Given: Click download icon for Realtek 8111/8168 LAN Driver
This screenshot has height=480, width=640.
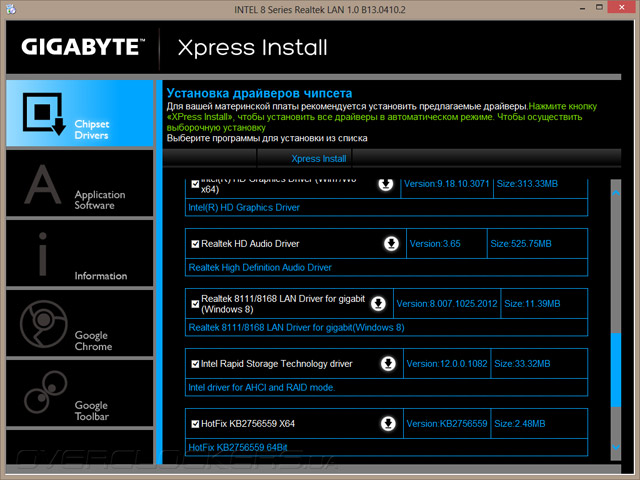Looking at the screenshot, I should 378,304.
